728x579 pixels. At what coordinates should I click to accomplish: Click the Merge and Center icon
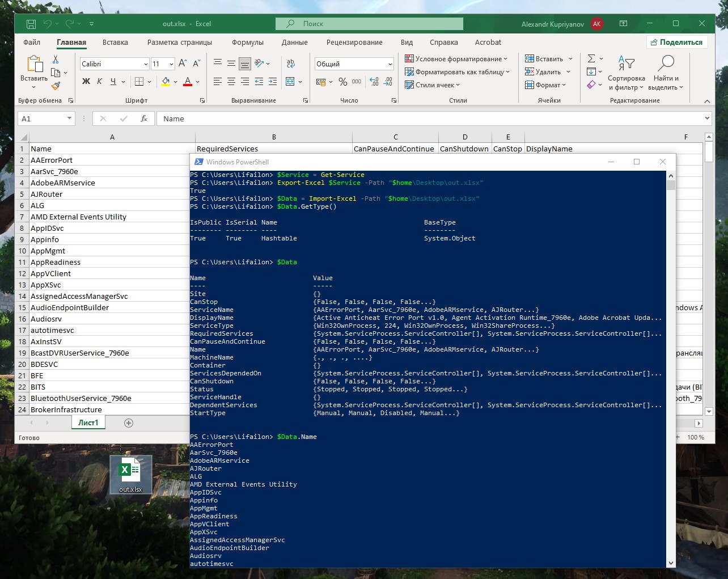coord(290,82)
